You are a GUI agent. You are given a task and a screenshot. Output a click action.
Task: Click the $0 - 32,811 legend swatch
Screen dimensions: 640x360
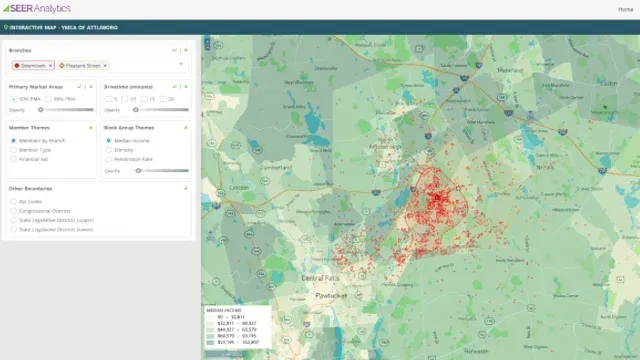click(210, 317)
